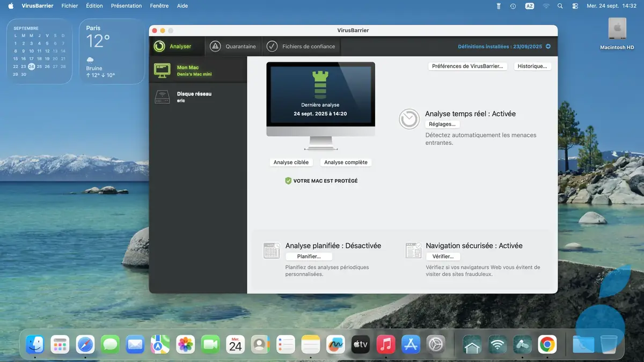Click the Disque réseau drive icon
The width and height of the screenshot is (644, 362).
(162, 97)
